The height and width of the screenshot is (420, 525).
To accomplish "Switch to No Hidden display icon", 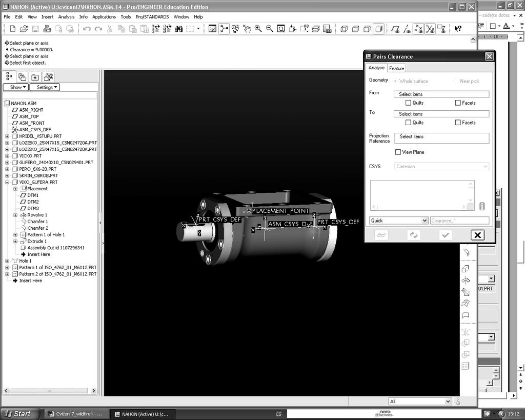I will tap(367, 29).
